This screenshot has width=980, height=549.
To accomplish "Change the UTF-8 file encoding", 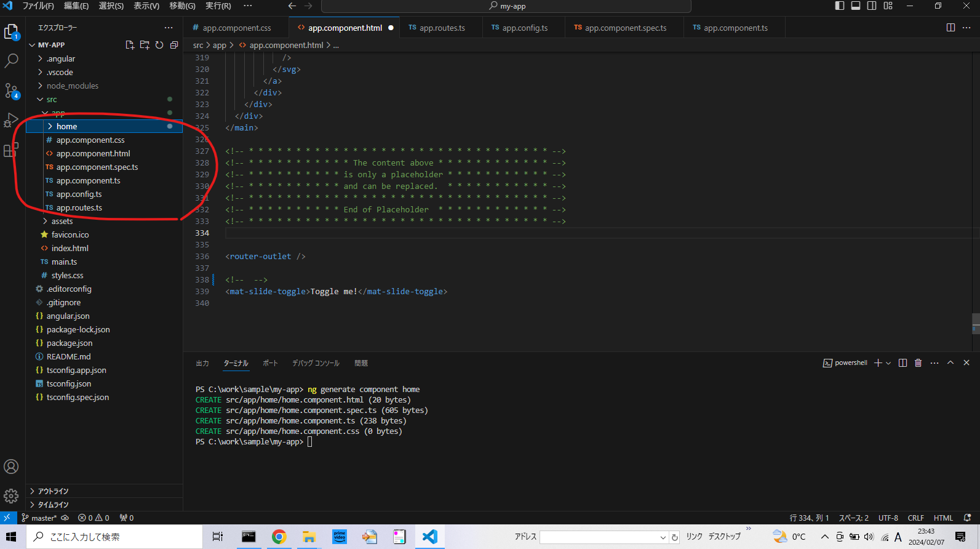I will (x=888, y=518).
